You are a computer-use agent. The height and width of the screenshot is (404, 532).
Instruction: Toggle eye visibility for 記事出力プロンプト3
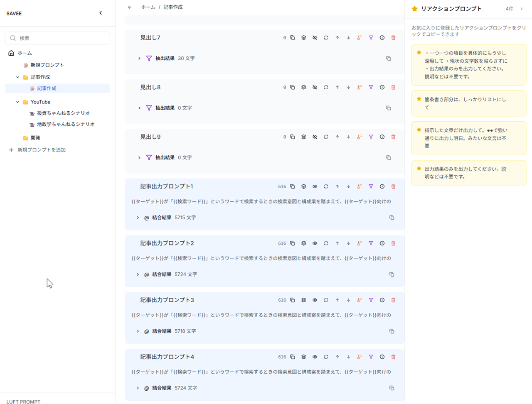pyautogui.click(x=315, y=300)
